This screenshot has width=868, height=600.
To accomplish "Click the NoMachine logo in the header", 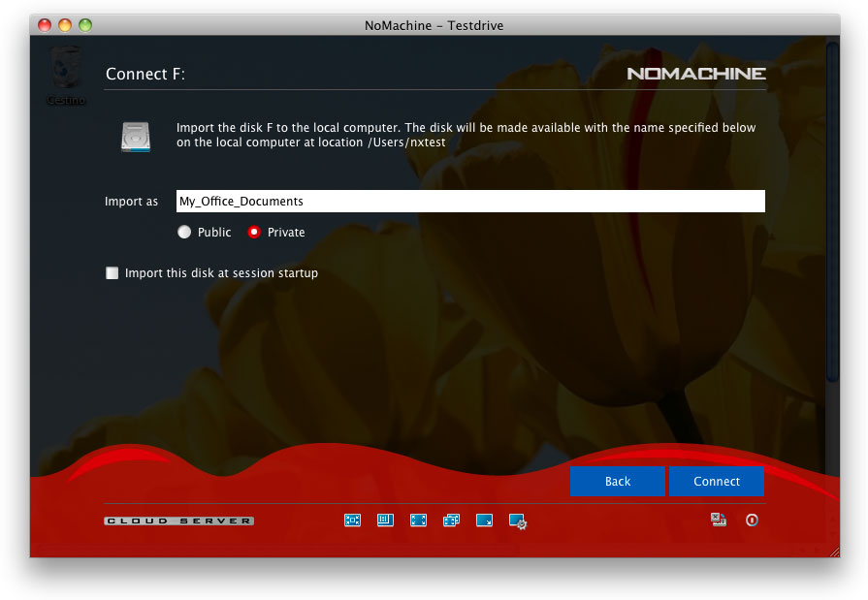I will tap(696, 74).
